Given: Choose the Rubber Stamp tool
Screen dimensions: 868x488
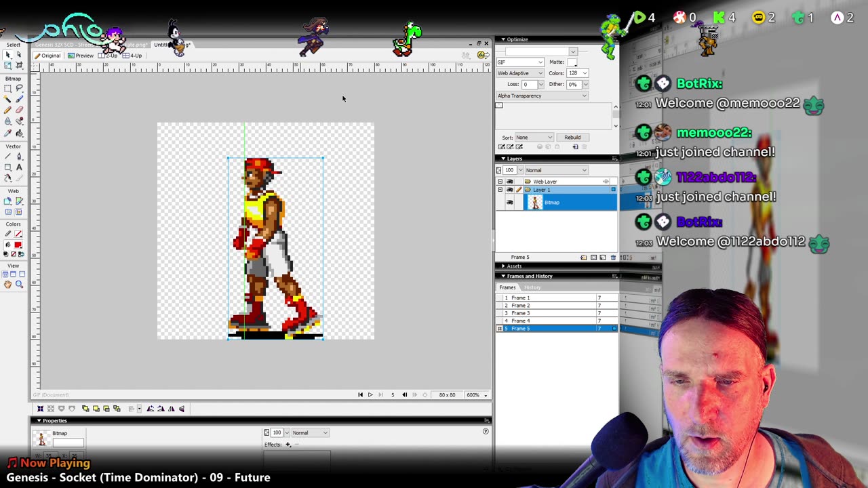Looking at the screenshot, I should (x=19, y=121).
